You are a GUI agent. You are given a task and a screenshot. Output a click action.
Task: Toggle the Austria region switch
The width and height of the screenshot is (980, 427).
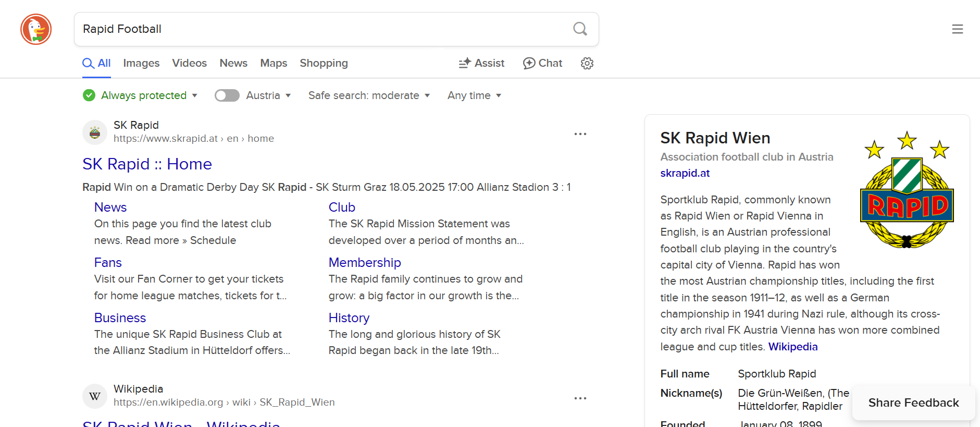tap(227, 95)
